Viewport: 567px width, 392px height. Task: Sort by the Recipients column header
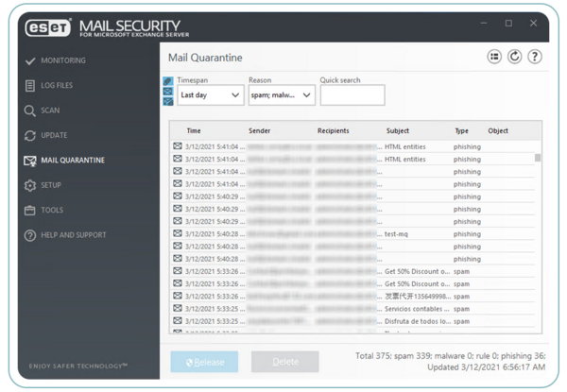coord(333,130)
